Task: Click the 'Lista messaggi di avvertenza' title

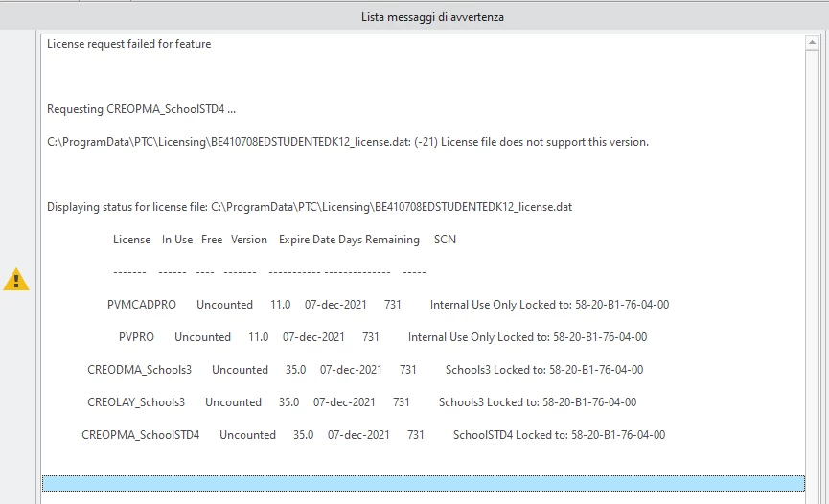Action: point(432,17)
